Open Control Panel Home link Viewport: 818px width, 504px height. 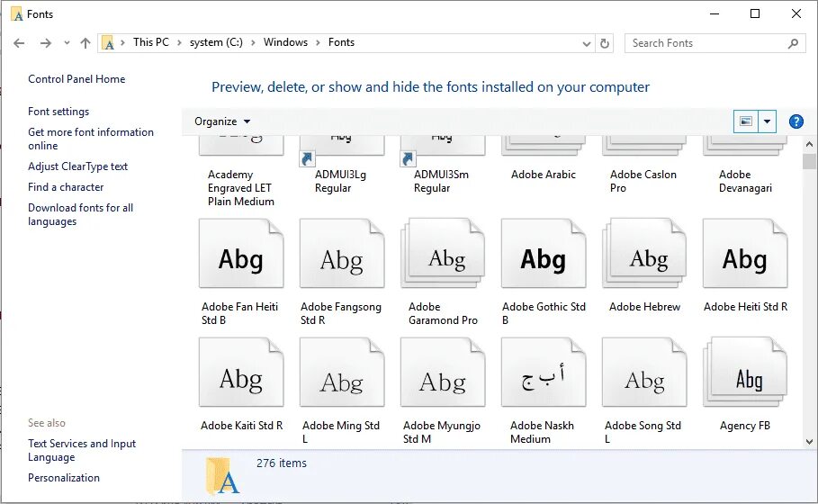click(76, 79)
